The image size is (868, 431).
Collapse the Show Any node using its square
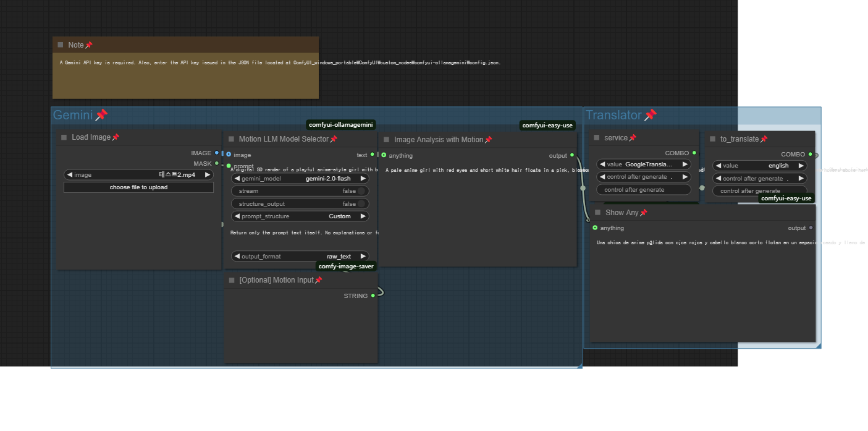(x=597, y=213)
